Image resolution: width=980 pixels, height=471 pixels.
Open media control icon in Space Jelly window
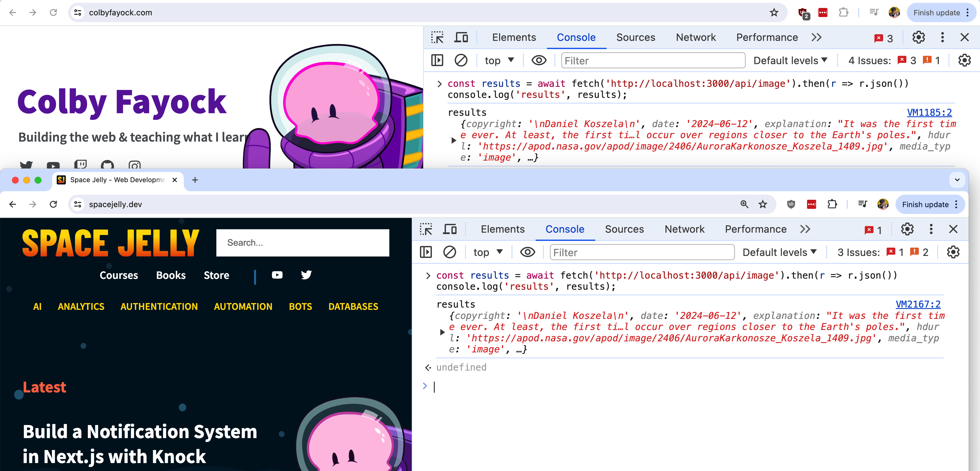(862, 204)
